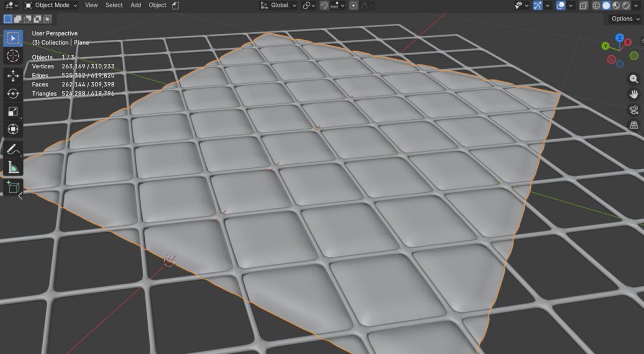Click the 3D cursor in viewport
This screenshot has width=644, height=354.
click(x=170, y=261)
